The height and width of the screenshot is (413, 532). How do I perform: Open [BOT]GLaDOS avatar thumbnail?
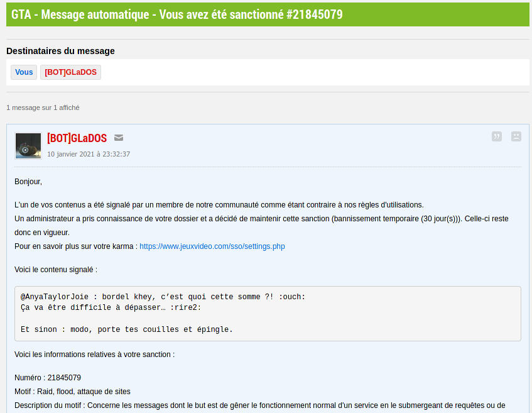[x=28, y=146]
